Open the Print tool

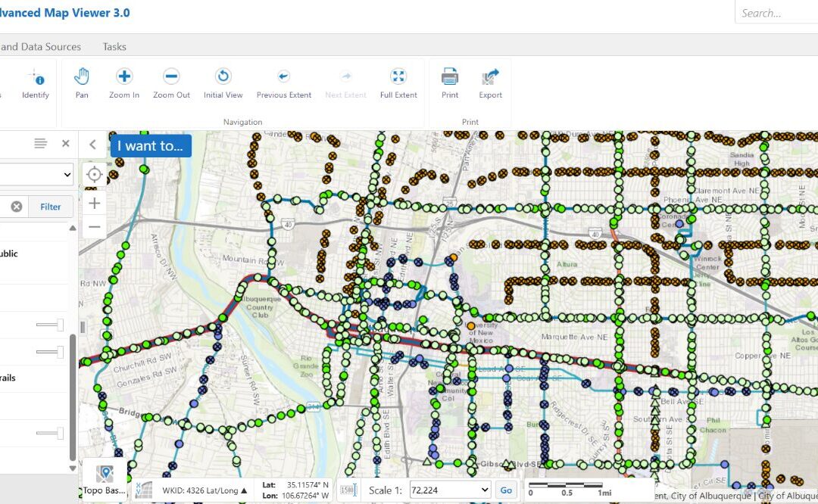click(449, 82)
